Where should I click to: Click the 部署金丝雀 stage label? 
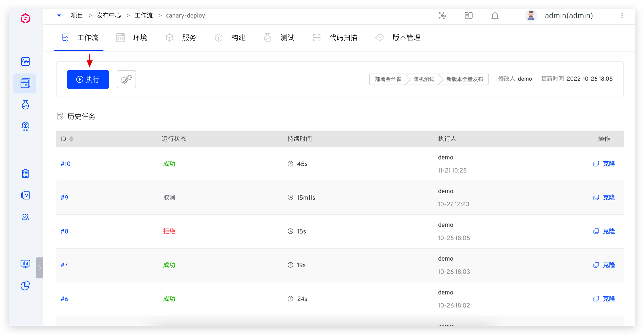388,79
